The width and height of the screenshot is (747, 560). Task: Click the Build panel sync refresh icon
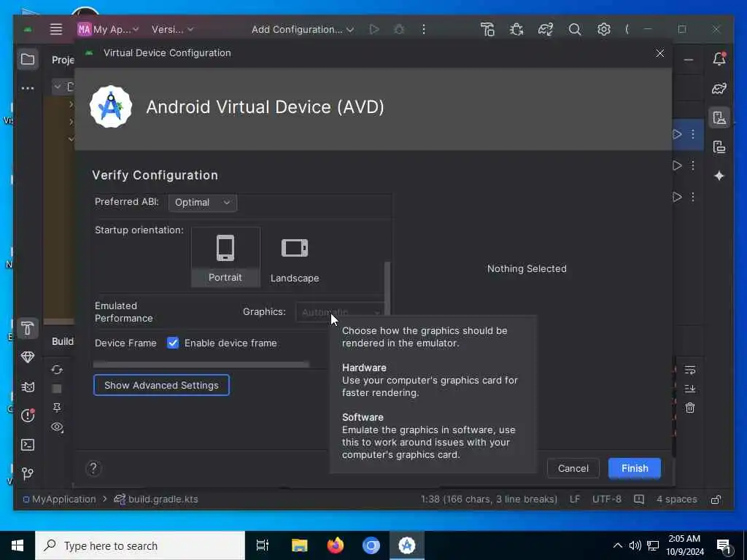point(57,370)
